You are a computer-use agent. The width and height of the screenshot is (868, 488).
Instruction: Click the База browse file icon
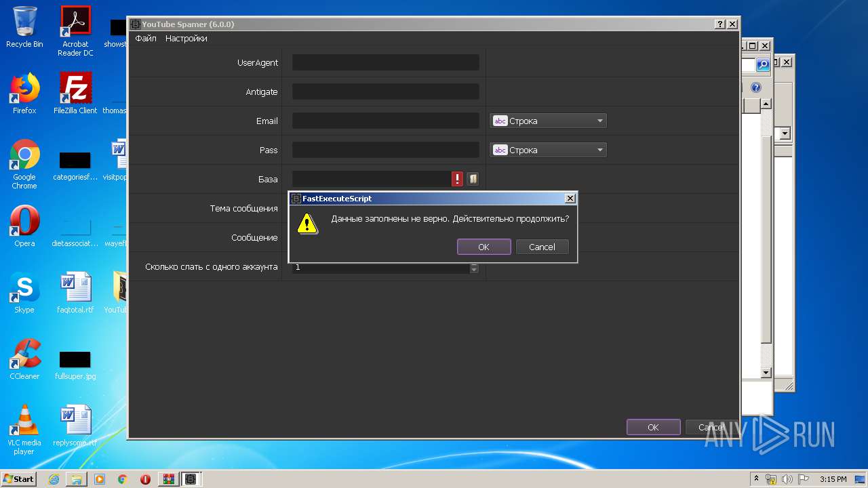tap(473, 179)
